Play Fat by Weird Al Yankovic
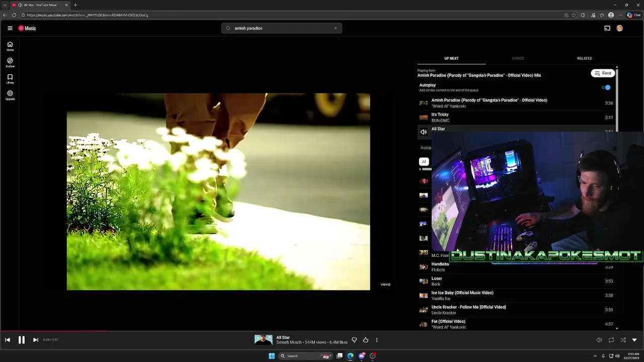The height and width of the screenshot is (362, 644). pos(516,324)
